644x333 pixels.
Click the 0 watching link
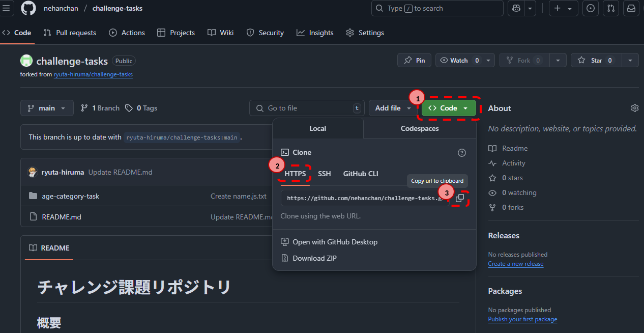tap(512, 192)
